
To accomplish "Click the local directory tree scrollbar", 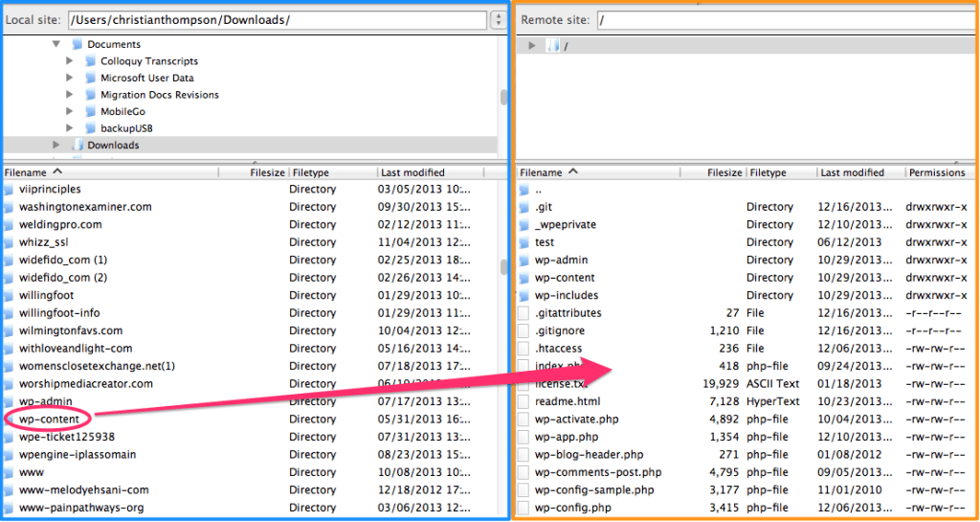I will [503, 98].
